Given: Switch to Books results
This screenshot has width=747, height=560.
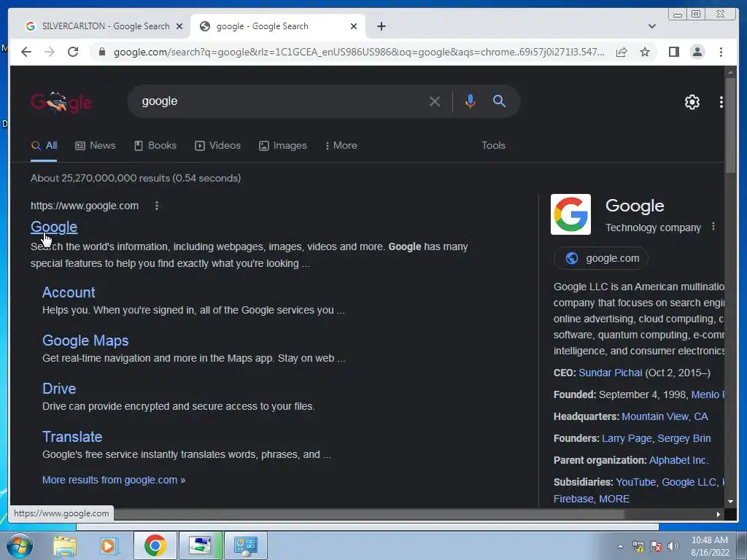Looking at the screenshot, I should point(155,146).
